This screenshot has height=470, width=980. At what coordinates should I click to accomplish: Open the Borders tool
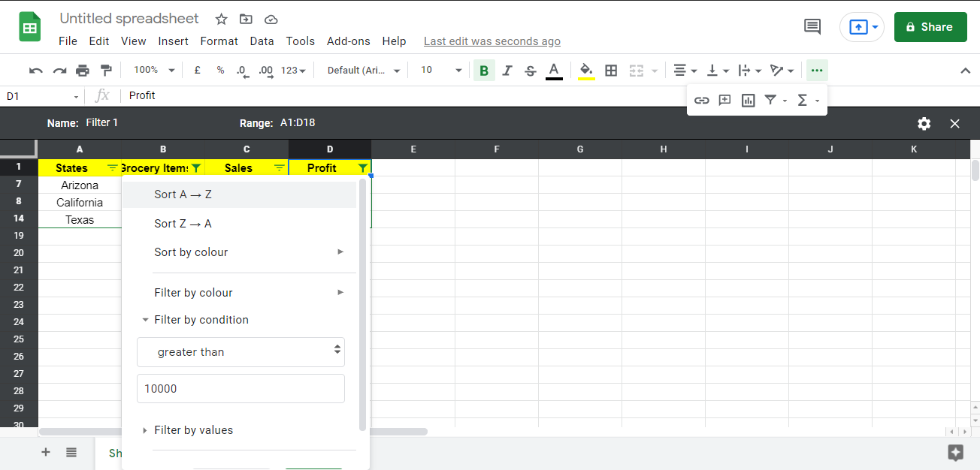(x=611, y=71)
